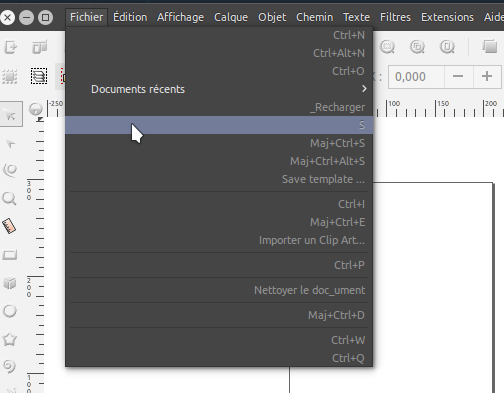
Task: Open the Filtres menu
Action: pos(395,17)
